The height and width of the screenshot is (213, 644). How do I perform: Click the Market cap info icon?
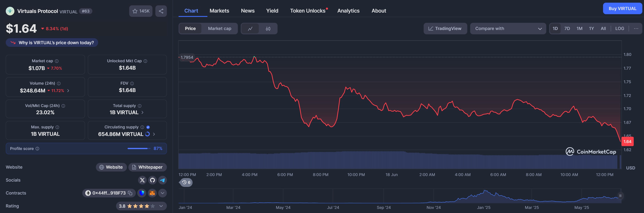57,61
